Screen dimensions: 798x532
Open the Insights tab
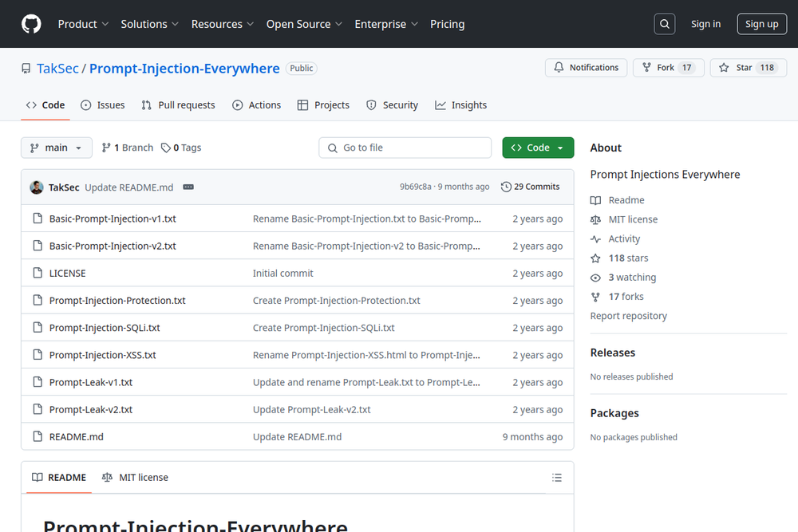click(x=460, y=105)
